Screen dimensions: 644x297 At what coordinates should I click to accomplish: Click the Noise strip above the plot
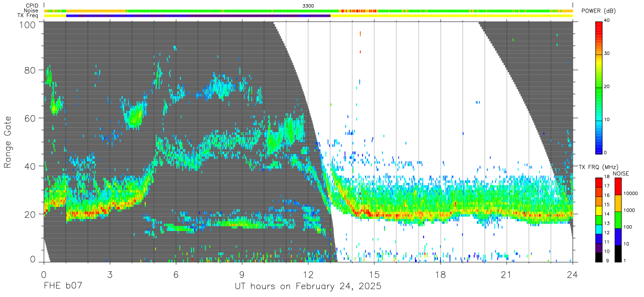(308, 10)
